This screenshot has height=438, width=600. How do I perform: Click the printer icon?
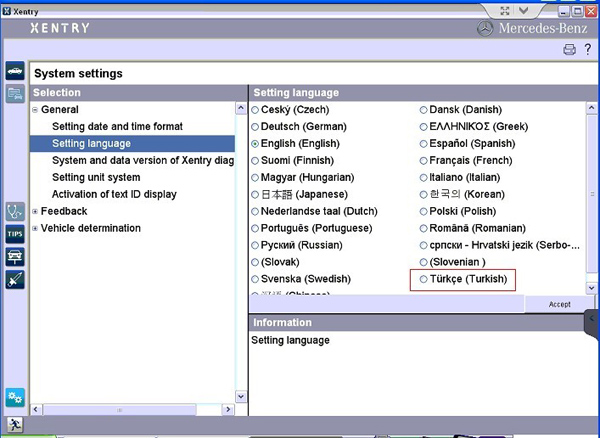[569, 49]
